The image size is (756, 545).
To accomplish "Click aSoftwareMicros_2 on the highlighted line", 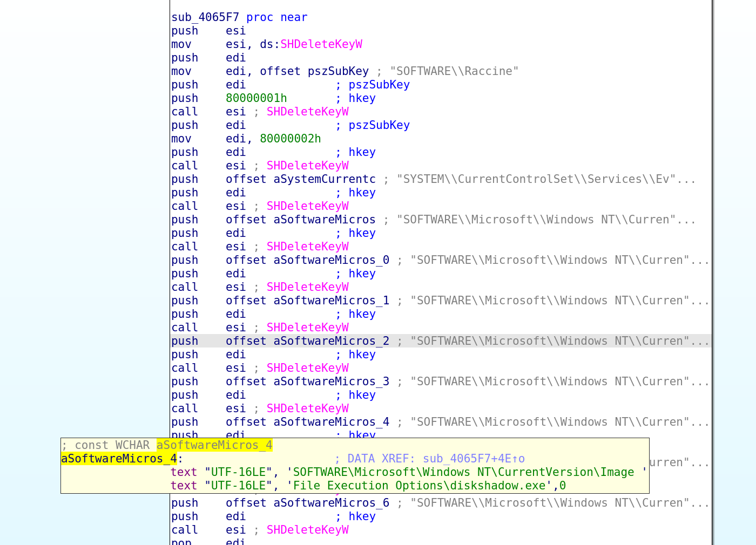I will (x=332, y=341).
